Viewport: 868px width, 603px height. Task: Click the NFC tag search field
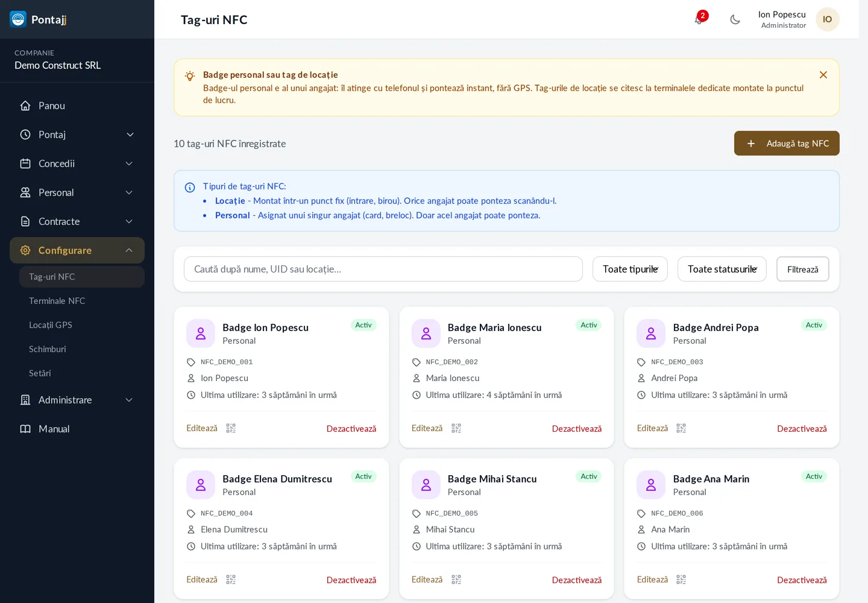[383, 269]
